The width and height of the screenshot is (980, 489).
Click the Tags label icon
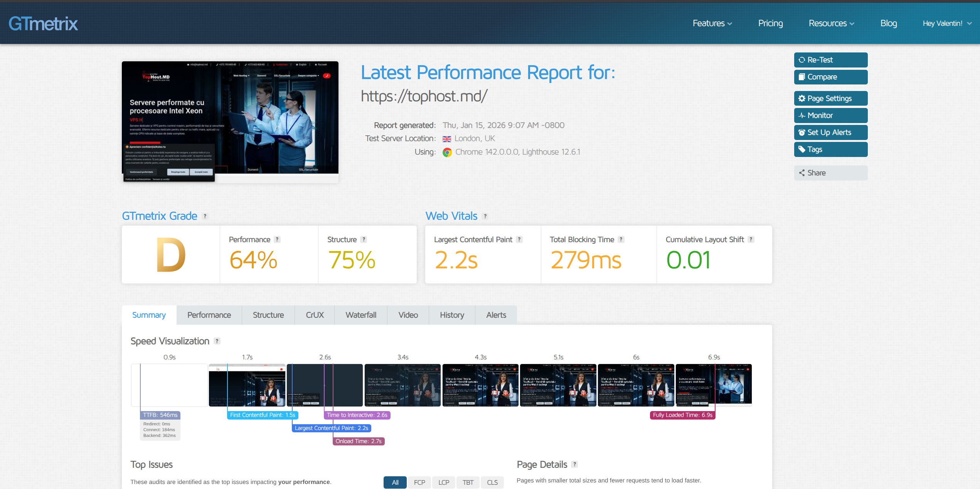point(802,149)
